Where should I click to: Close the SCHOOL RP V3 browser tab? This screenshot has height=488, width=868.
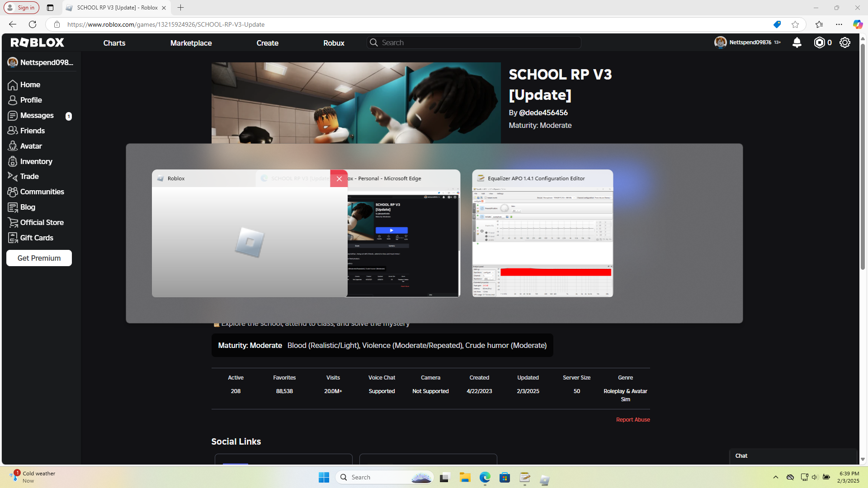[164, 8]
